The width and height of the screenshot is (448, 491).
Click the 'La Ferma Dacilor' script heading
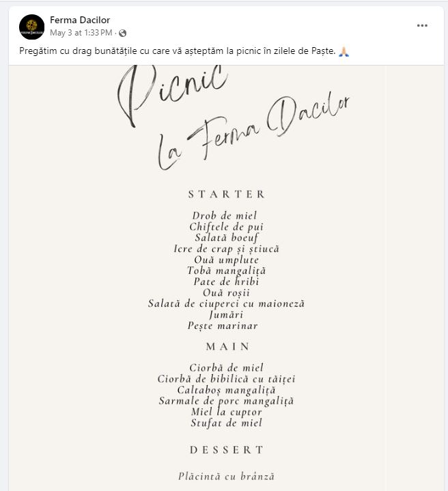(253, 133)
